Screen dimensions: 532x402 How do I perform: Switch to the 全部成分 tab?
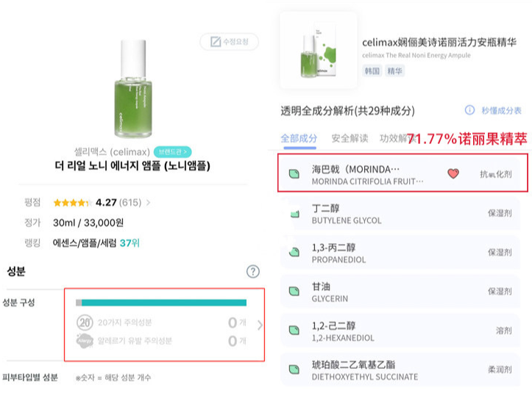pos(299,138)
